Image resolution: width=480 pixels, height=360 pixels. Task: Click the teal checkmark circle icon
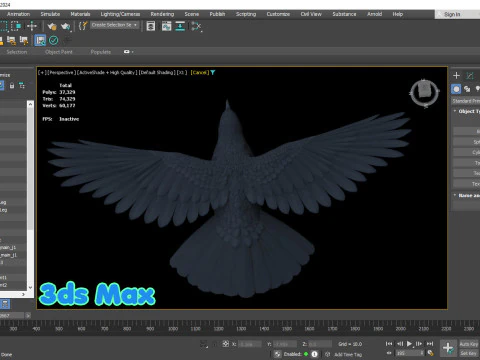(x=53, y=40)
